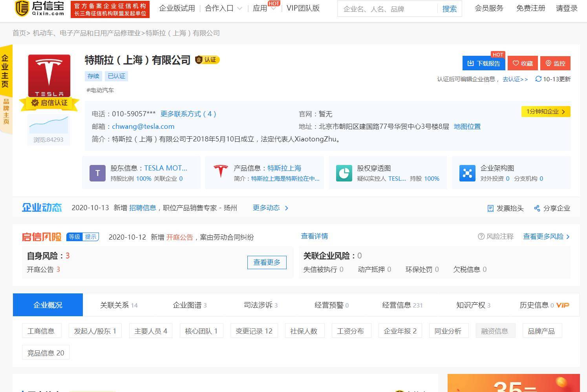Click the 机动车、电子产品和日用产品修理业 breadcrumb

coord(86,33)
